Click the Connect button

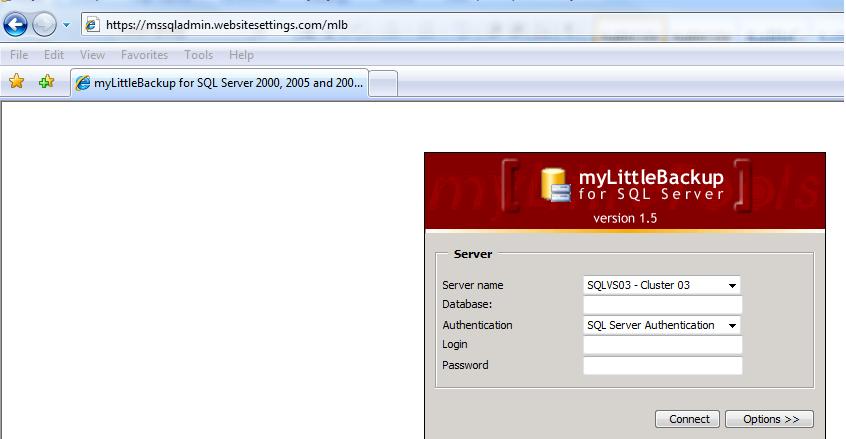[687, 419]
